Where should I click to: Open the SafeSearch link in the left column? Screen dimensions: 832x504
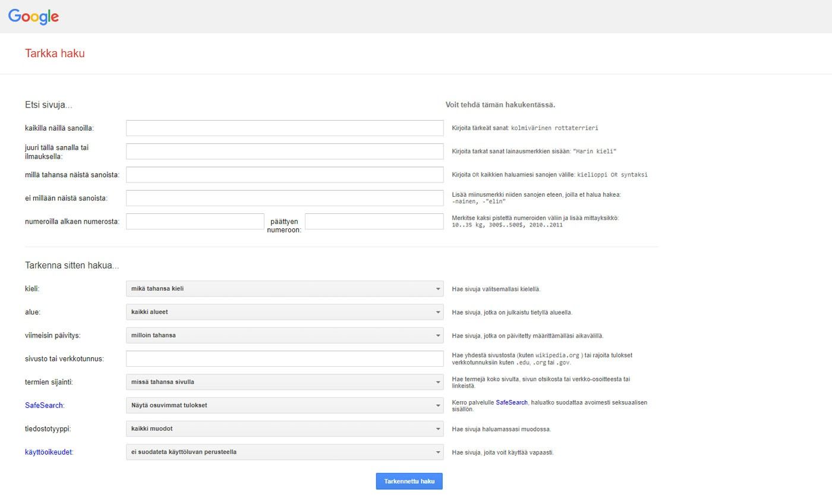43,405
